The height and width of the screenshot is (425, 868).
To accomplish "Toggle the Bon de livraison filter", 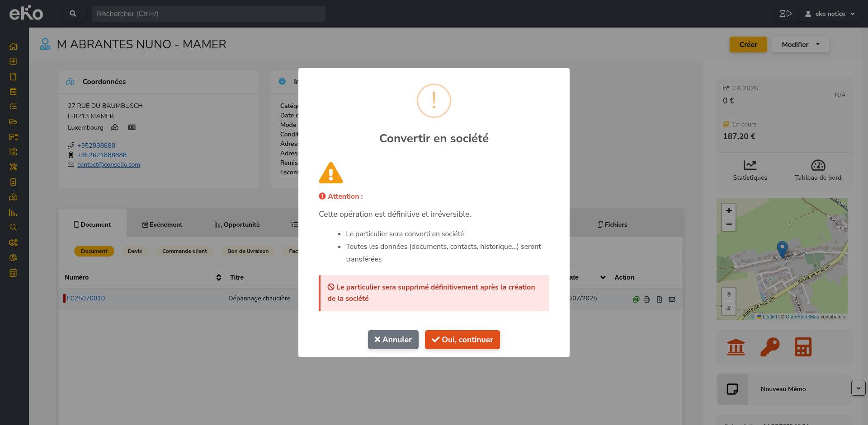I will pyautogui.click(x=248, y=251).
